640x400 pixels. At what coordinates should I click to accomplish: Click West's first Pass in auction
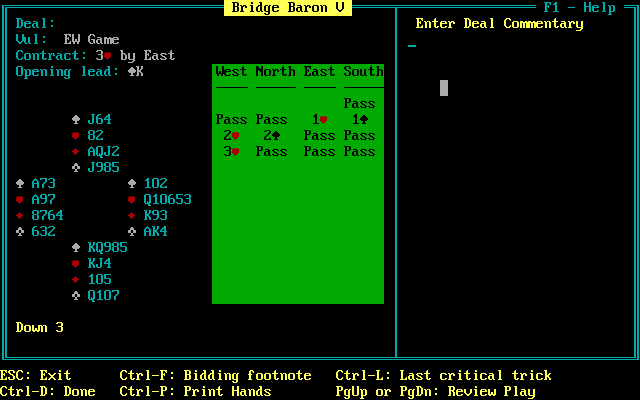(x=231, y=120)
